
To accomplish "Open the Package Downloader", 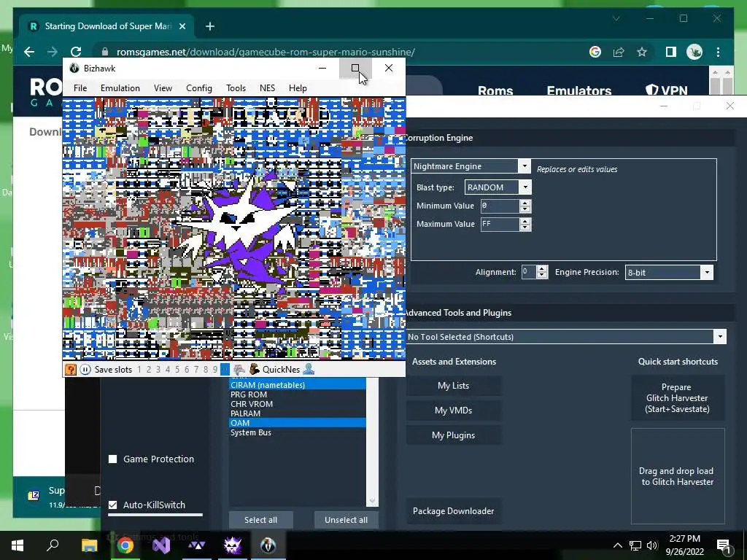I will pyautogui.click(x=454, y=511).
